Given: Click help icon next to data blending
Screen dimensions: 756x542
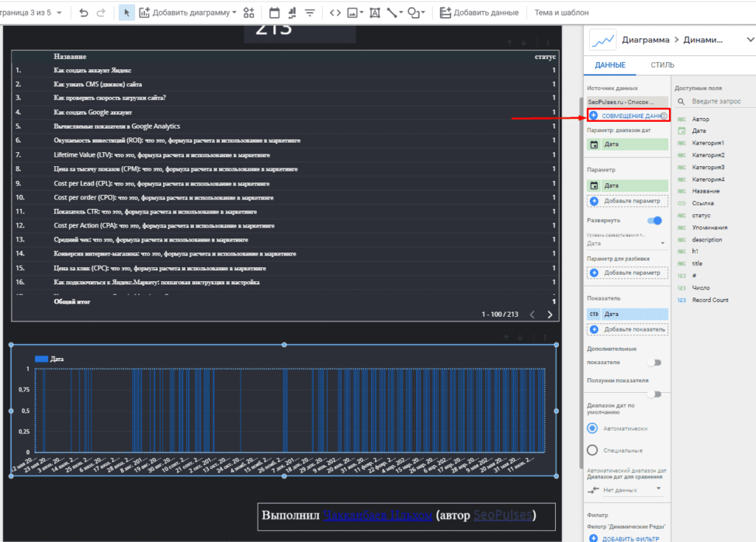Looking at the screenshot, I should point(664,116).
